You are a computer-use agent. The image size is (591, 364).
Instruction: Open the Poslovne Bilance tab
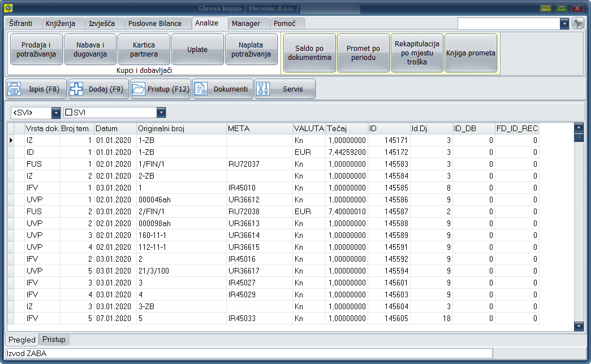pos(155,23)
